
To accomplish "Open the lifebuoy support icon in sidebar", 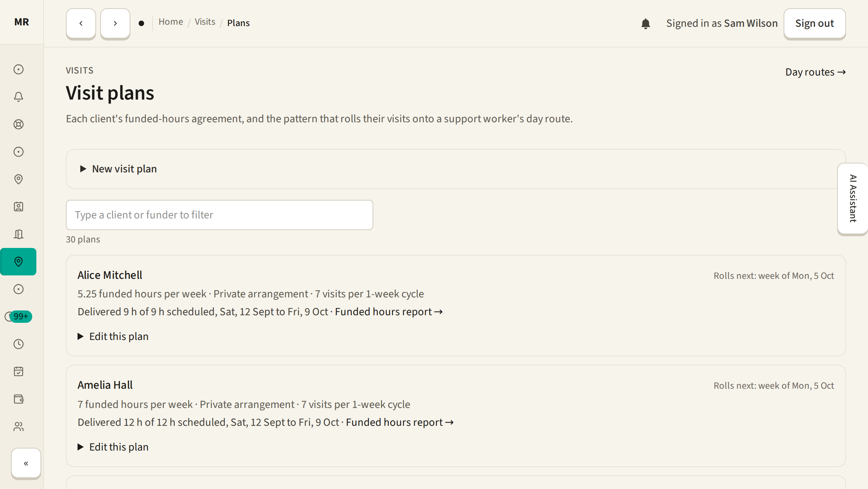I will coord(19,124).
